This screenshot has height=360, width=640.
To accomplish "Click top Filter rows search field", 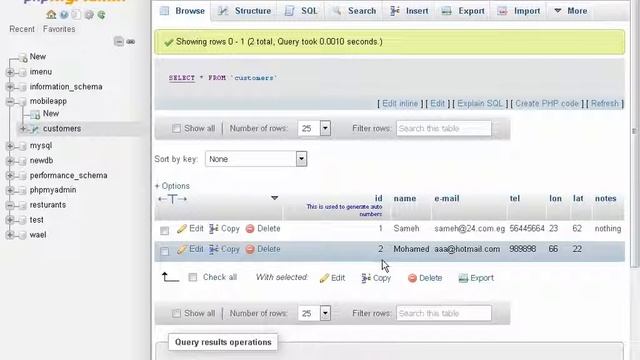I will 444,129.
